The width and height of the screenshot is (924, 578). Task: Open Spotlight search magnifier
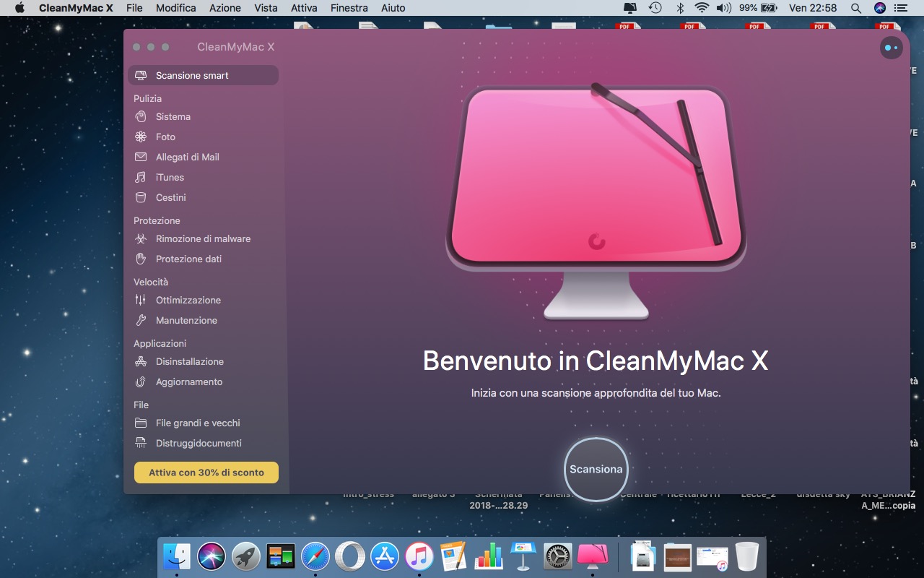click(855, 8)
